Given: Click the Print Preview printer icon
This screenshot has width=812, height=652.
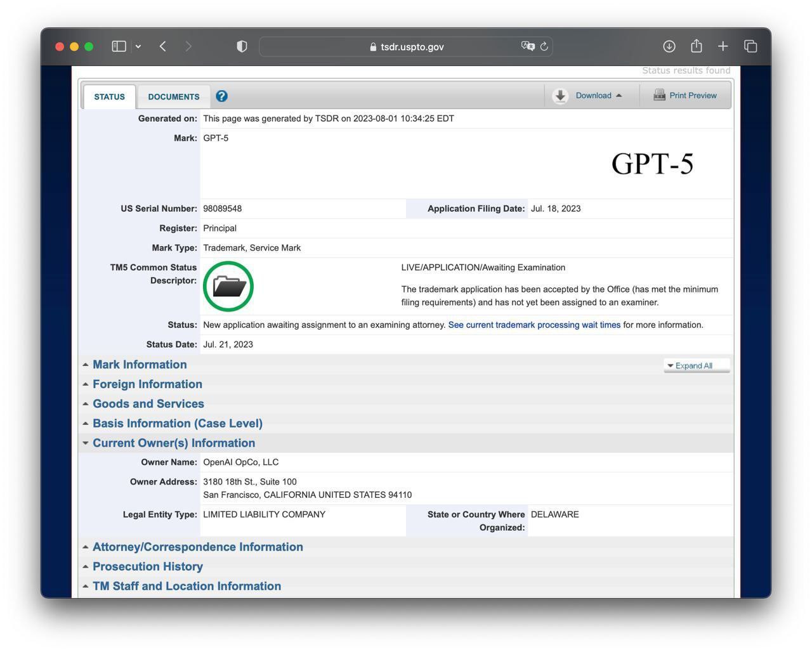Looking at the screenshot, I should [659, 95].
